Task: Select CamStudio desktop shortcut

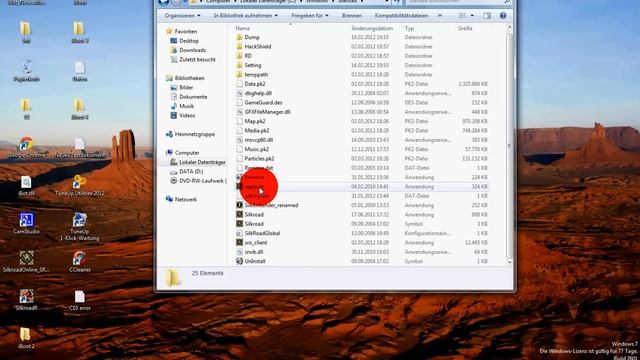Action: tap(26, 223)
